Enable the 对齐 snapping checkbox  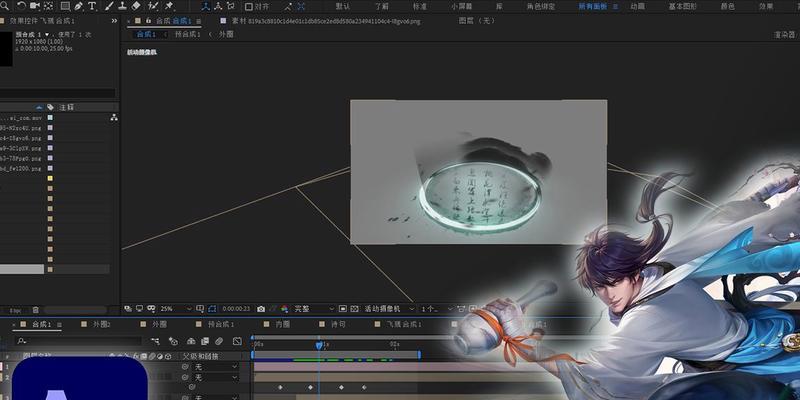coord(248,7)
